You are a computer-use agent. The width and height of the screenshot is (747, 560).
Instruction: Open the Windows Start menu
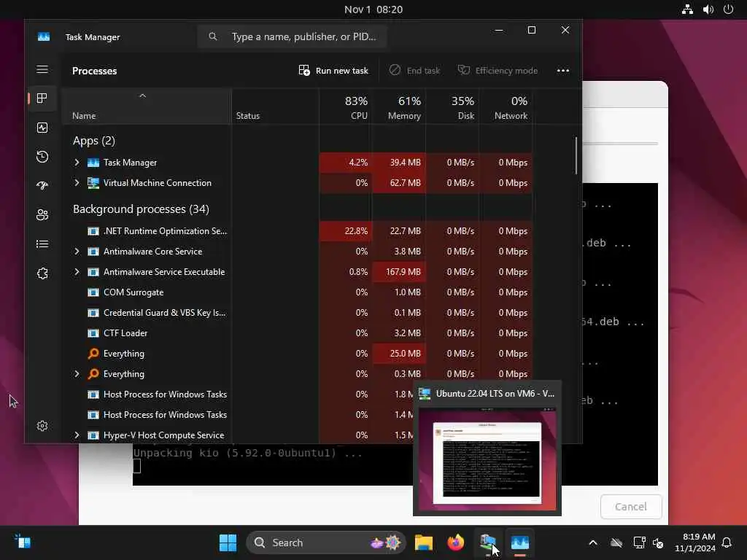point(228,542)
